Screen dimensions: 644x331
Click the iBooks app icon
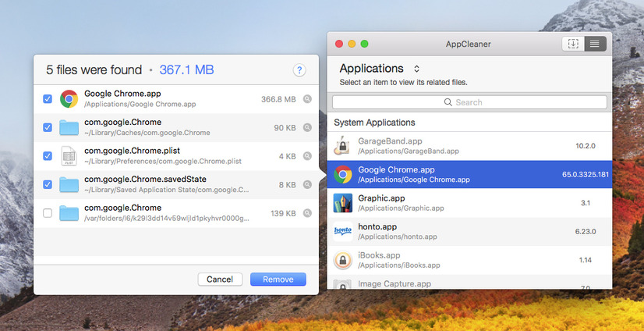pos(343,260)
